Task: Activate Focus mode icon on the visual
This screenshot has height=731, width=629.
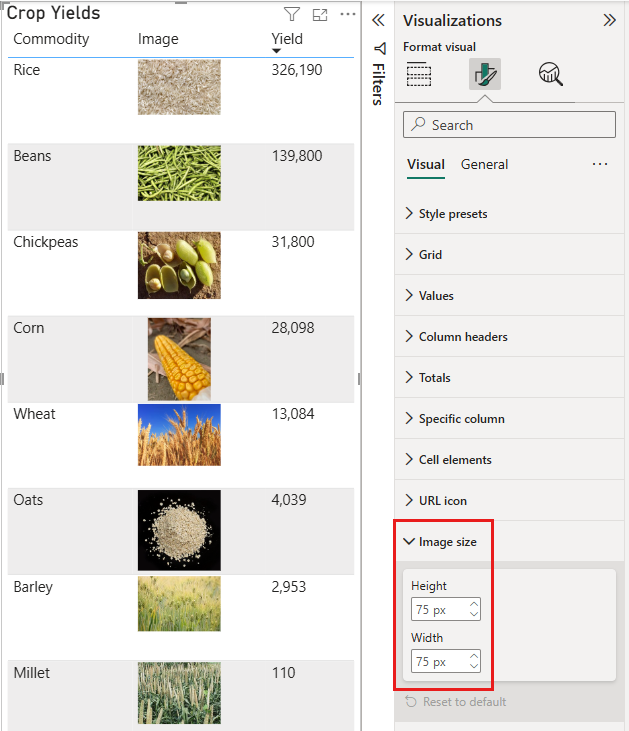Action: click(x=320, y=15)
